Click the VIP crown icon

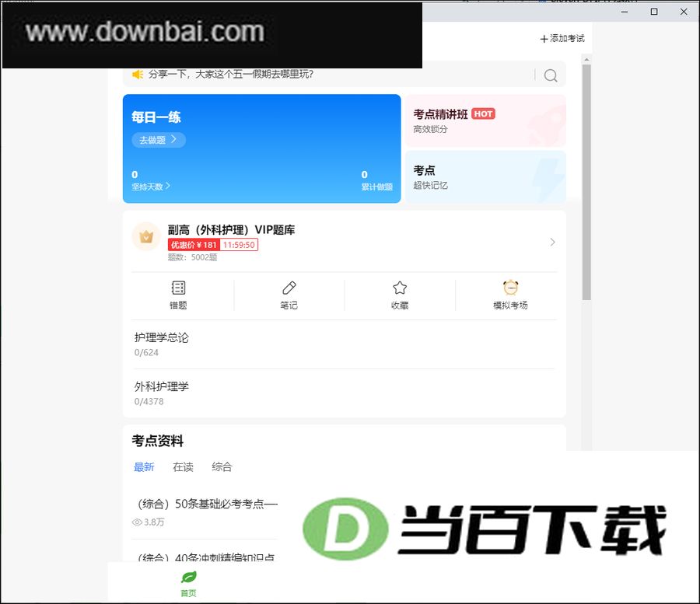click(x=146, y=236)
